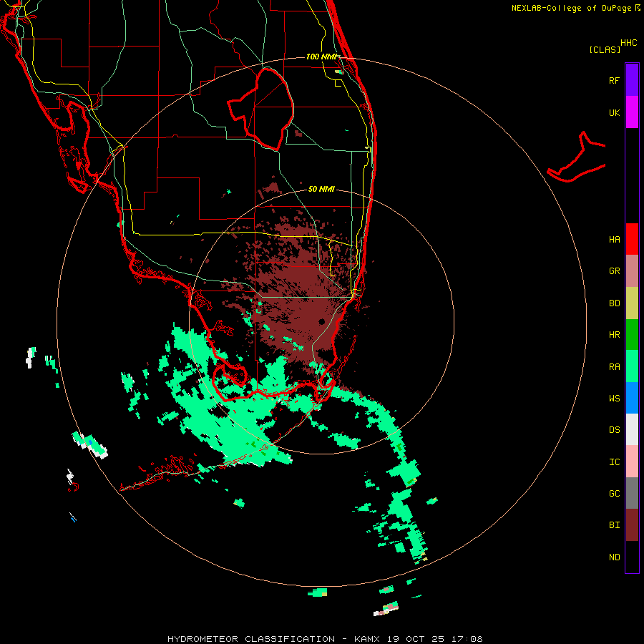The image size is (644, 644).
Task: Click the RF purple legend swatch
Action: click(x=632, y=80)
